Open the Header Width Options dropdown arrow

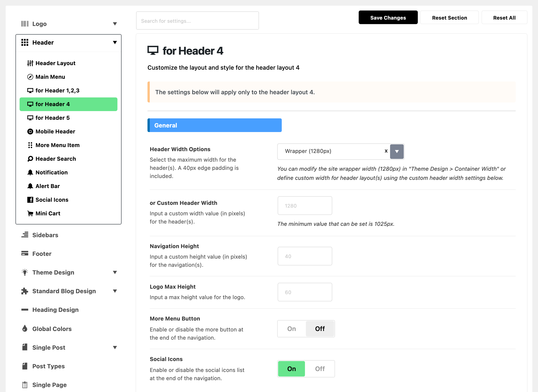(x=397, y=151)
